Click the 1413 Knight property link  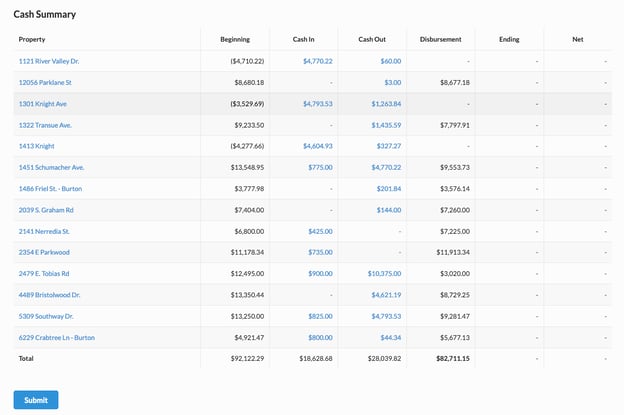coord(36,146)
